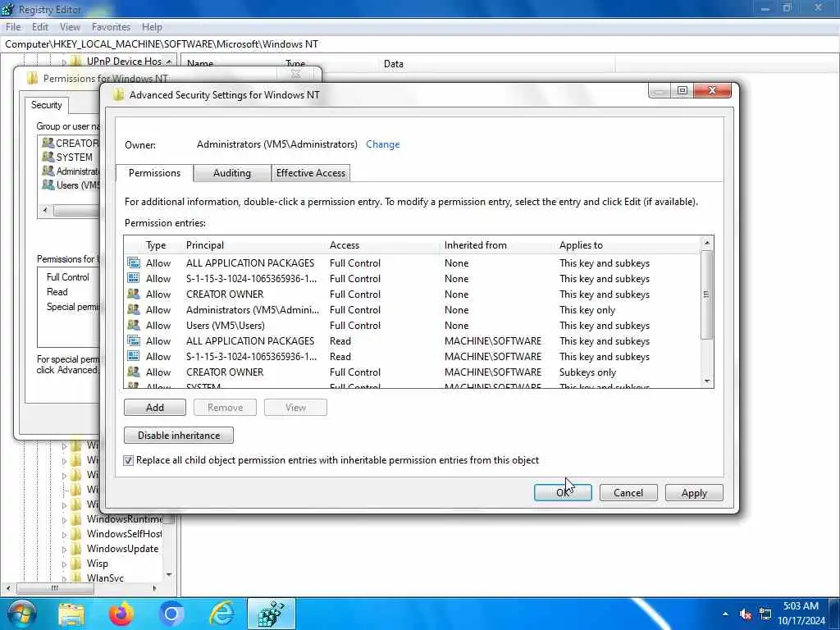Click the Change owner link
Image resolution: width=840 pixels, height=630 pixels.
pos(382,144)
